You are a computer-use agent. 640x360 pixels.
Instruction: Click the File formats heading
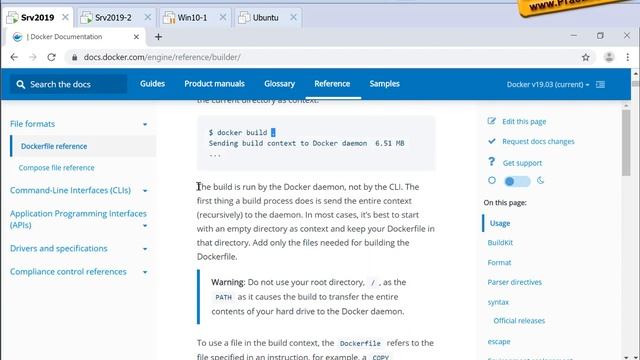pos(33,124)
